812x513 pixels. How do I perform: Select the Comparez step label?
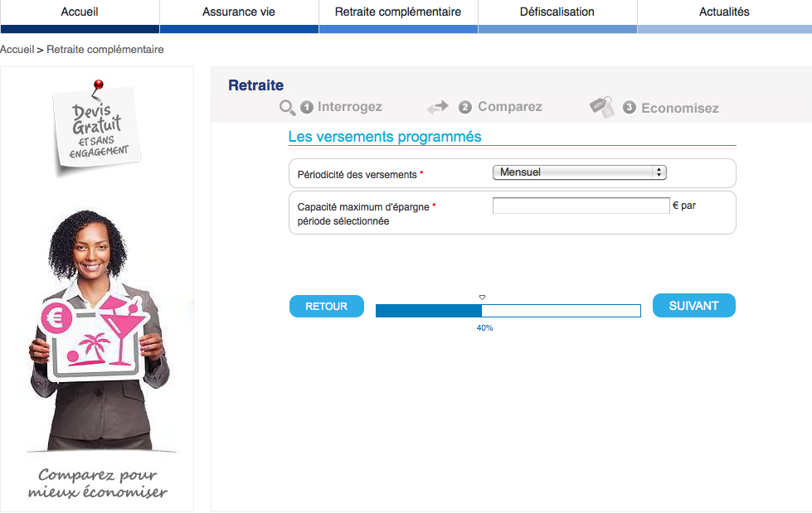pyautogui.click(x=510, y=107)
